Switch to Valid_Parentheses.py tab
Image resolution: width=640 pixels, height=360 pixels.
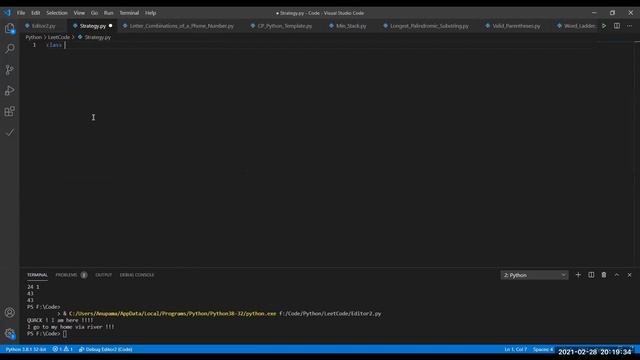(x=516, y=26)
